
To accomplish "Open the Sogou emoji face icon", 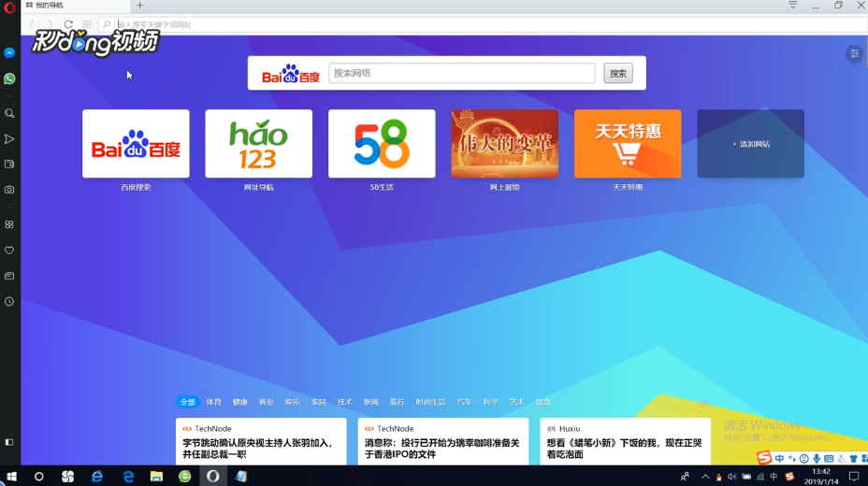I will (x=804, y=458).
